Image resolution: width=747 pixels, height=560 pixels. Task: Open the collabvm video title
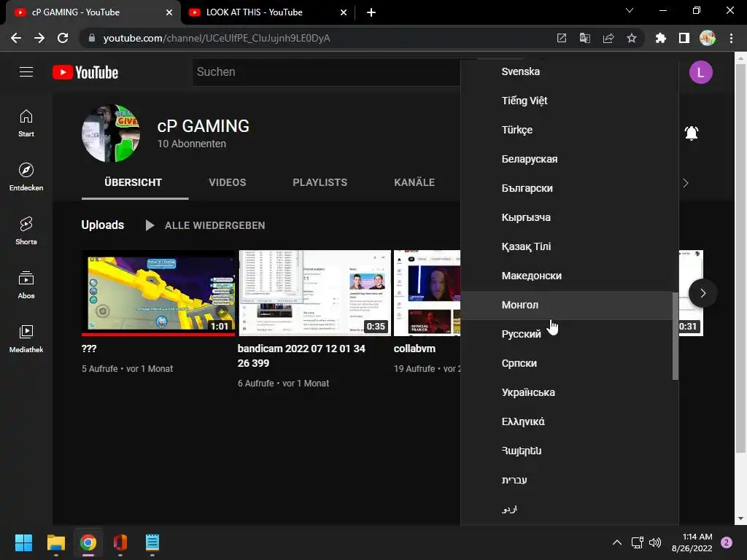(x=414, y=349)
